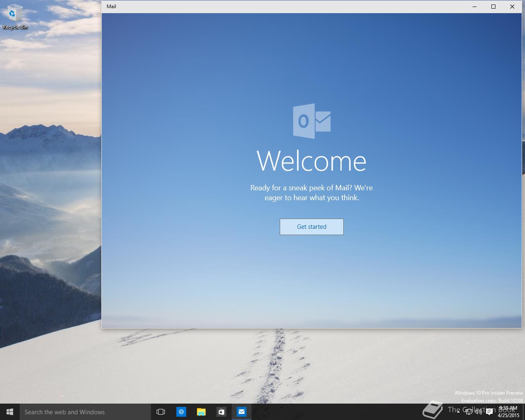
Task: Maximize the Mail window
Action: tap(493, 7)
